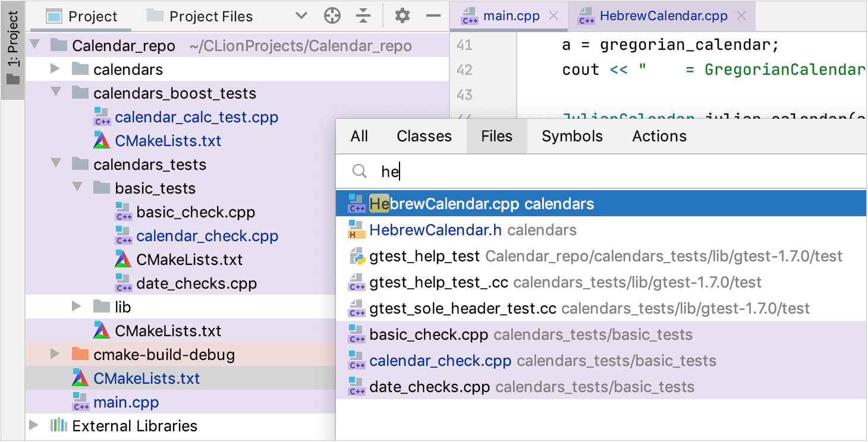The height and width of the screenshot is (442, 868).
Task: Open HebrewCalendar.cpp search result
Action: pyautogui.click(x=601, y=204)
